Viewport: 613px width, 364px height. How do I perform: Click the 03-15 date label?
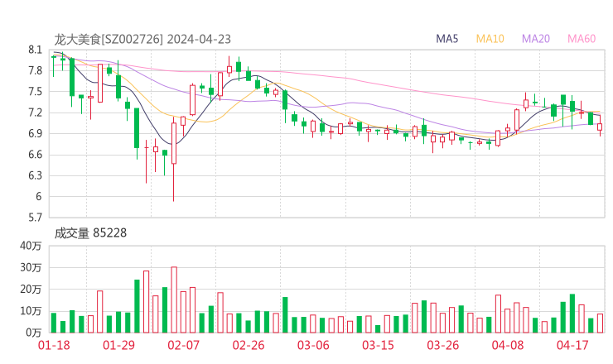tap(378, 345)
